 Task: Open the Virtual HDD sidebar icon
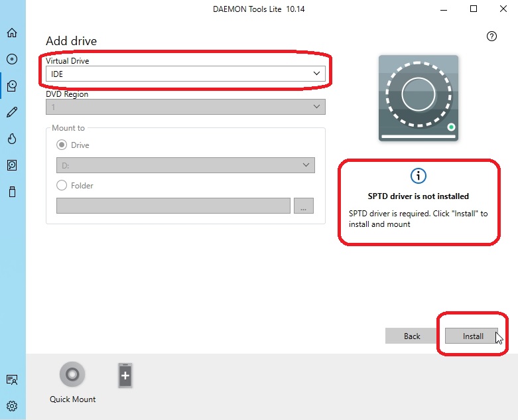tap(12, 165)
